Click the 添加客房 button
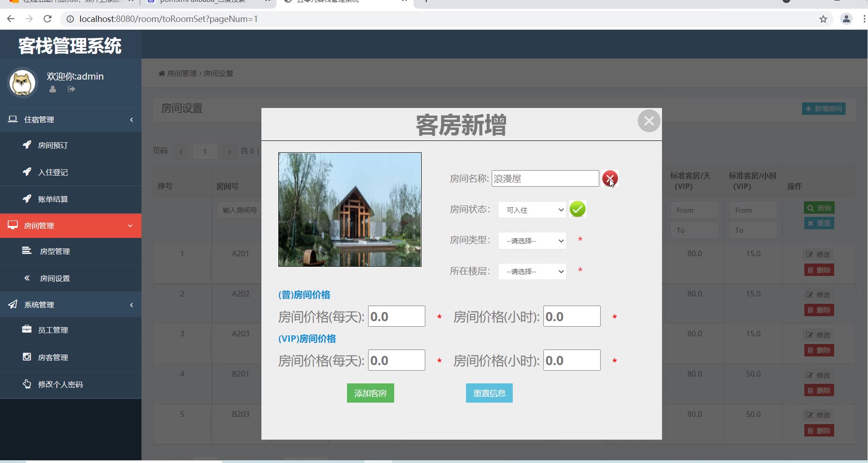868x463 pixels. coord(370,393)
